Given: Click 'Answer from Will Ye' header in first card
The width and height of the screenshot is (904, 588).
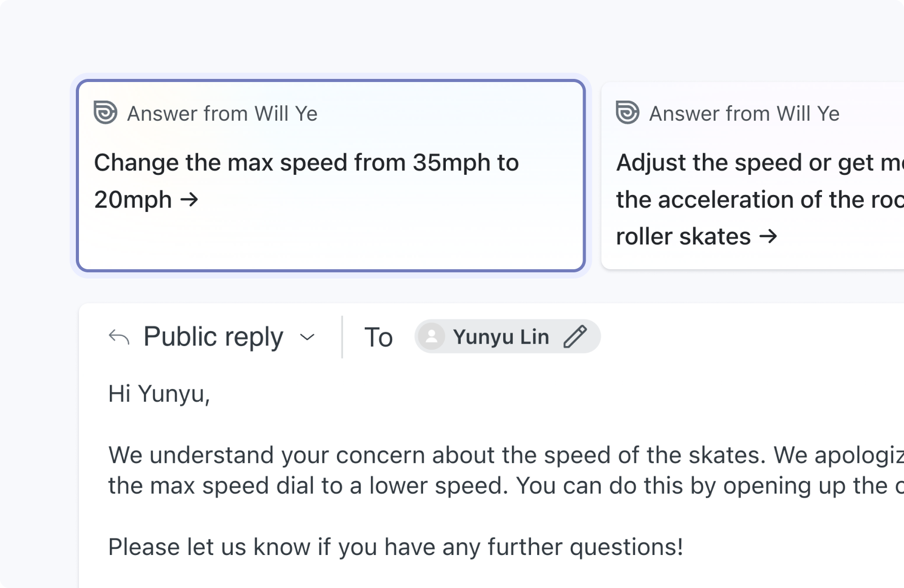Looking at the screenshot, I should [x=222, y=113].
